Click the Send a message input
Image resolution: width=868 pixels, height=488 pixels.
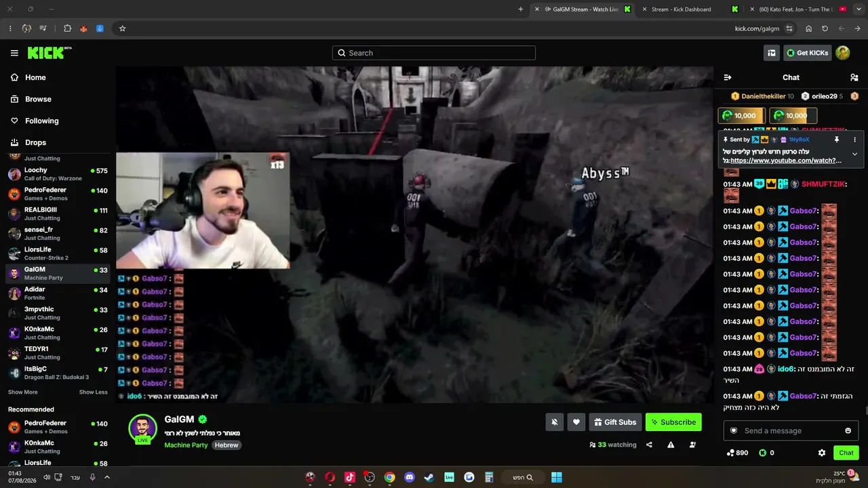click(x=791, y=431)
